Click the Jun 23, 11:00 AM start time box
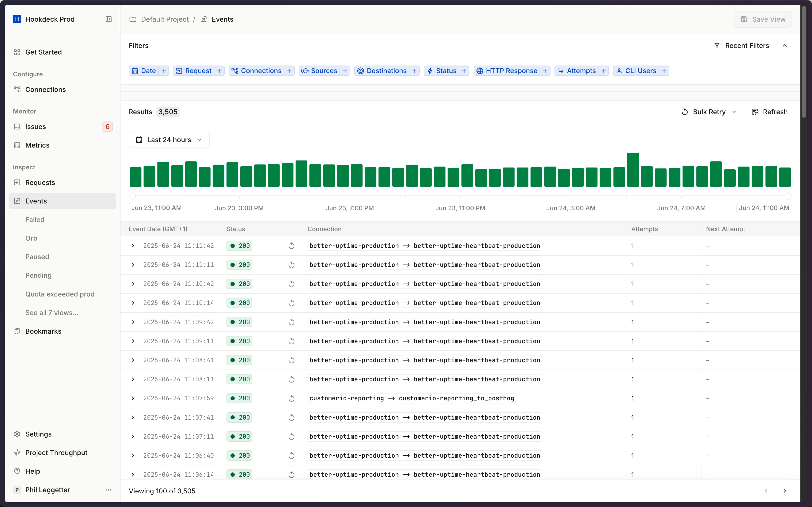Screen dimensions: 812x507 click(x=156, y=208)
